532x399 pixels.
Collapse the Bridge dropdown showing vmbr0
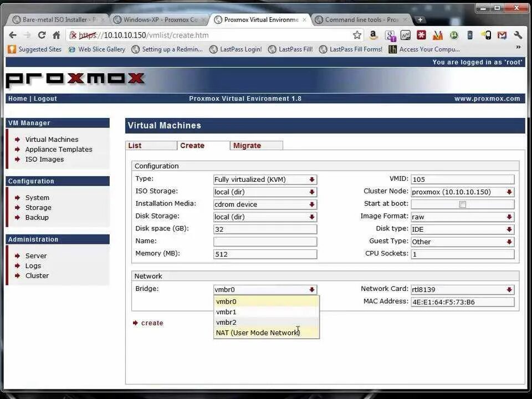pos(265,290)
